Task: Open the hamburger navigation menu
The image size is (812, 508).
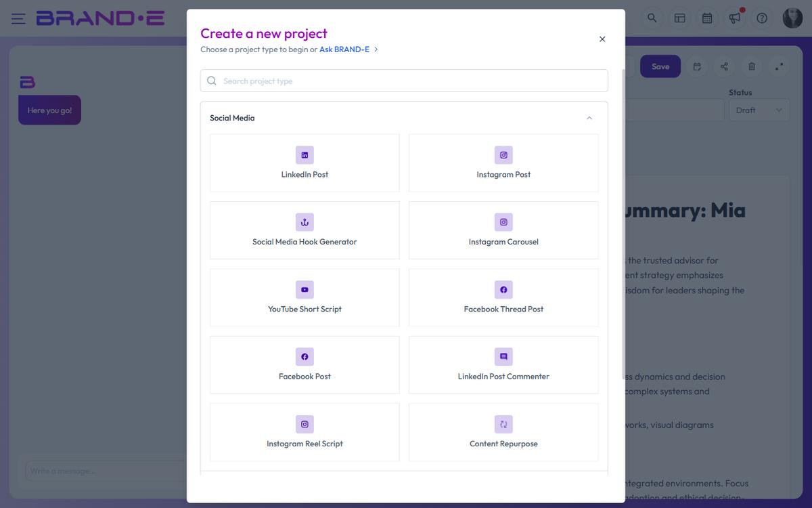Action: [x=18, y=18]
